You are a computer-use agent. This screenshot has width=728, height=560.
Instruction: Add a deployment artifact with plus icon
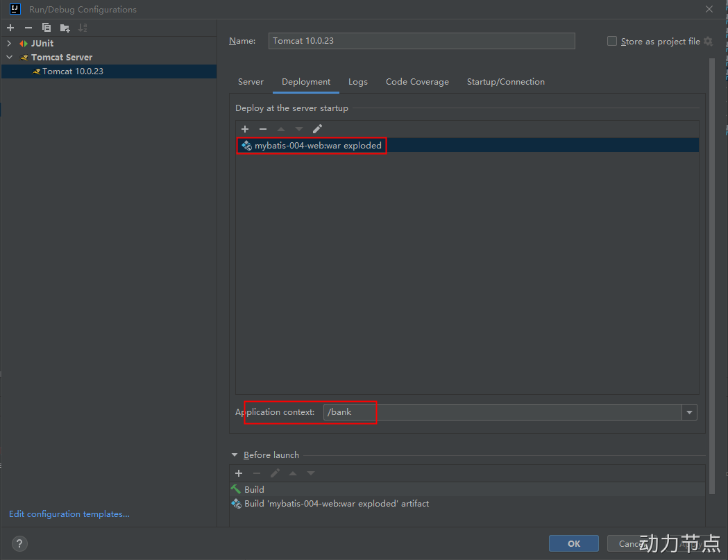pos(245,129)
